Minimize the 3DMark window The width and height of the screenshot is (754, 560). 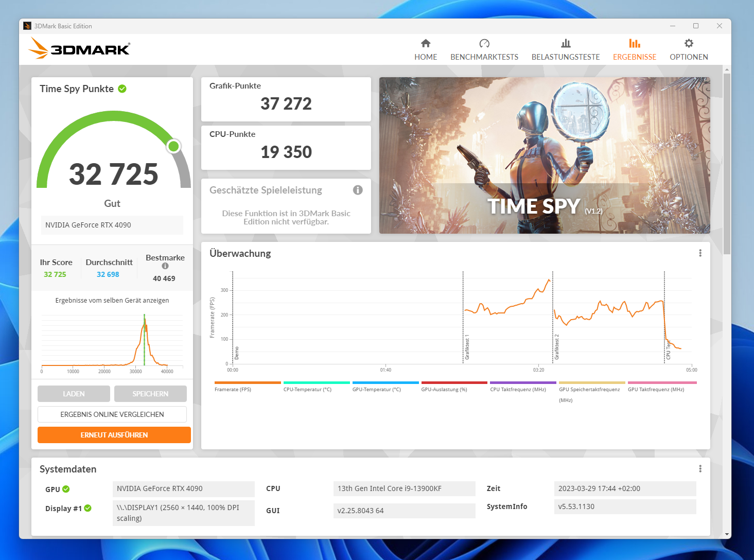tap(672, 26)
